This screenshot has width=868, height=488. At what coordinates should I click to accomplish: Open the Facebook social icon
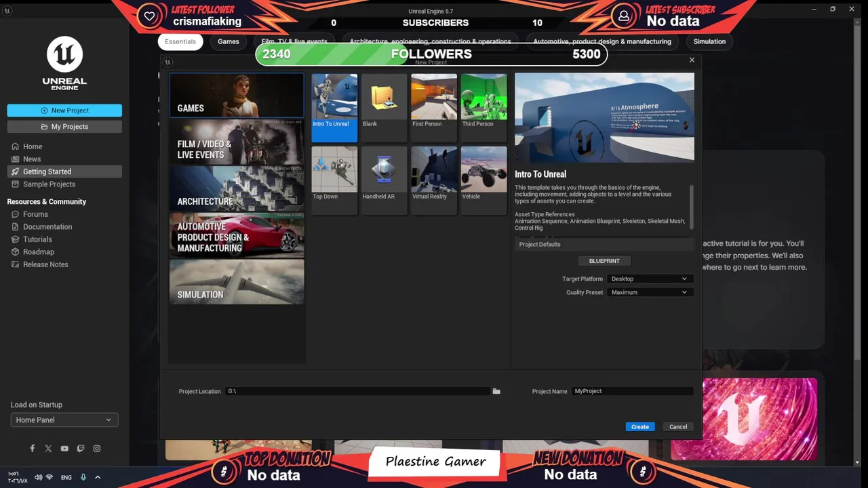click(x=32, y=449)
